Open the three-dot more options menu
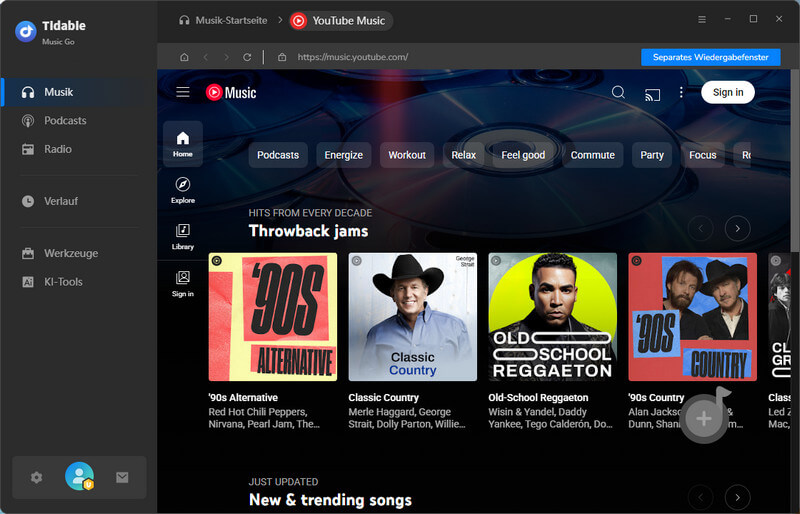Screen dimensions: 800x514 click(681, 92)
